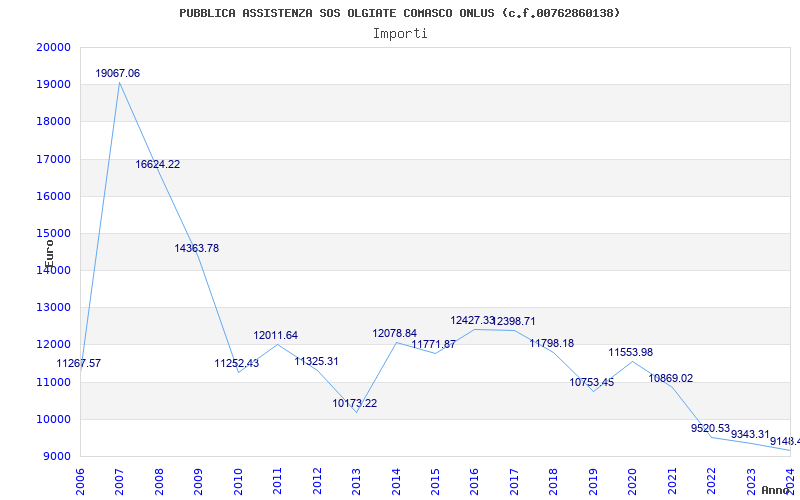Click the 2015 x-axis year label
800x500 pixels.
click(435, 481)
